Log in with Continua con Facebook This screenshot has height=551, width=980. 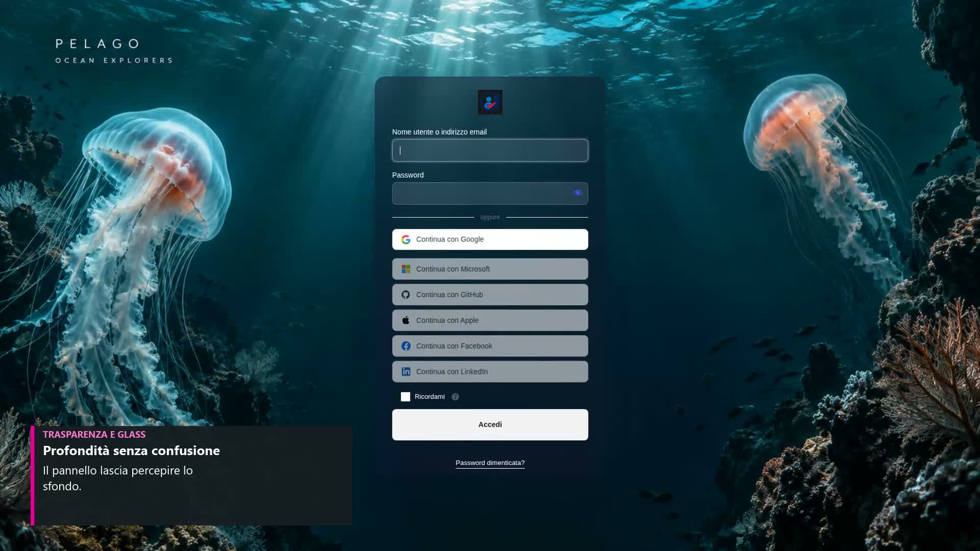click(490, 346)
